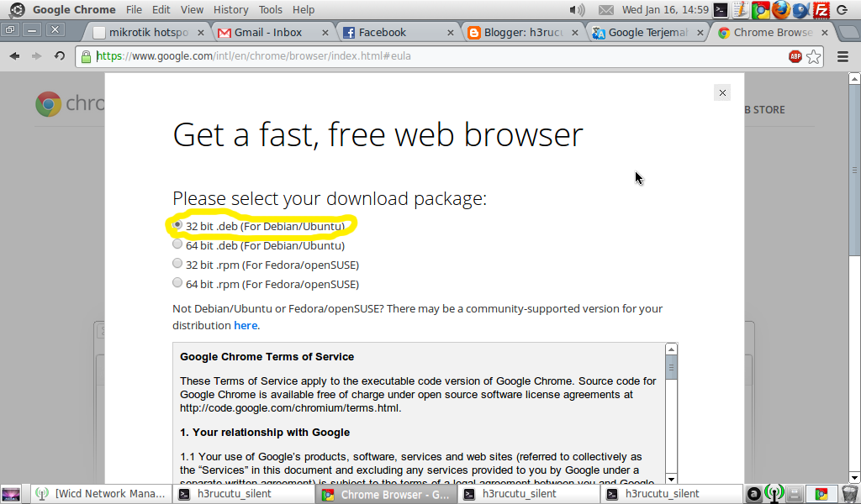Click the 'Google Chrome Terms of Service' heading
The width and height of the screenshot is (861, 504).
pyautogui.click(x=267, y=356)
